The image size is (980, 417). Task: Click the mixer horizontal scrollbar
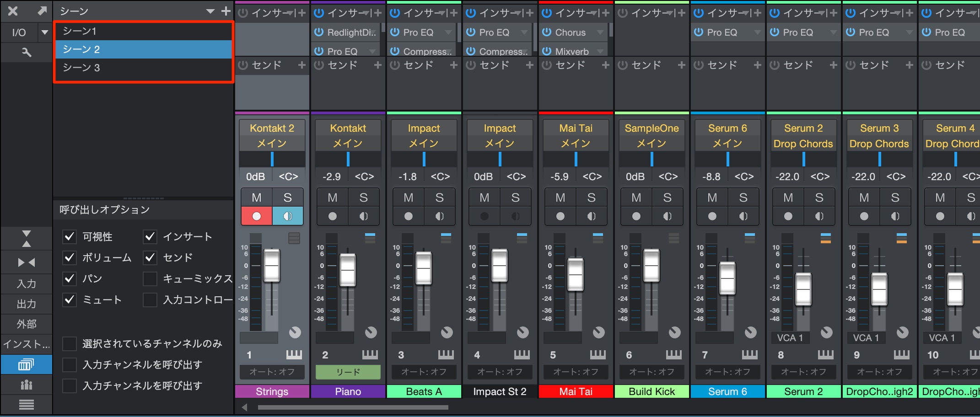(353, 407)
